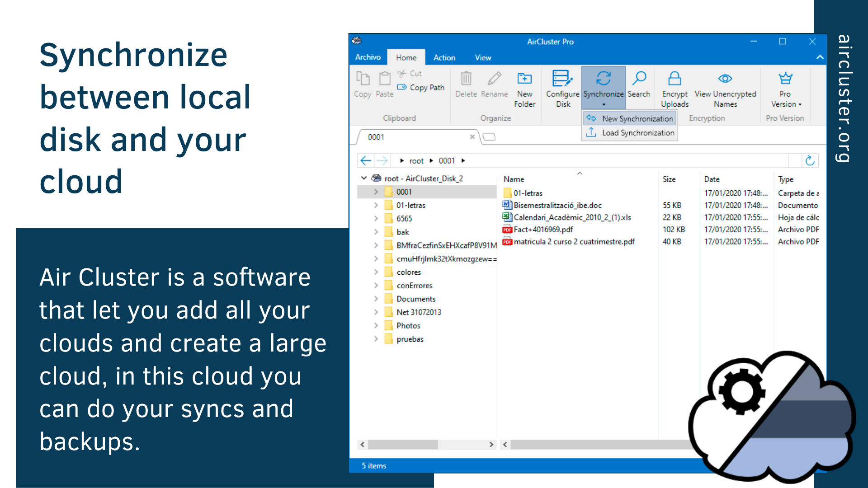The width and height of the screenshot is (868, 488).
Task: Expand the Documents folder in the tree
Action: 376,299
